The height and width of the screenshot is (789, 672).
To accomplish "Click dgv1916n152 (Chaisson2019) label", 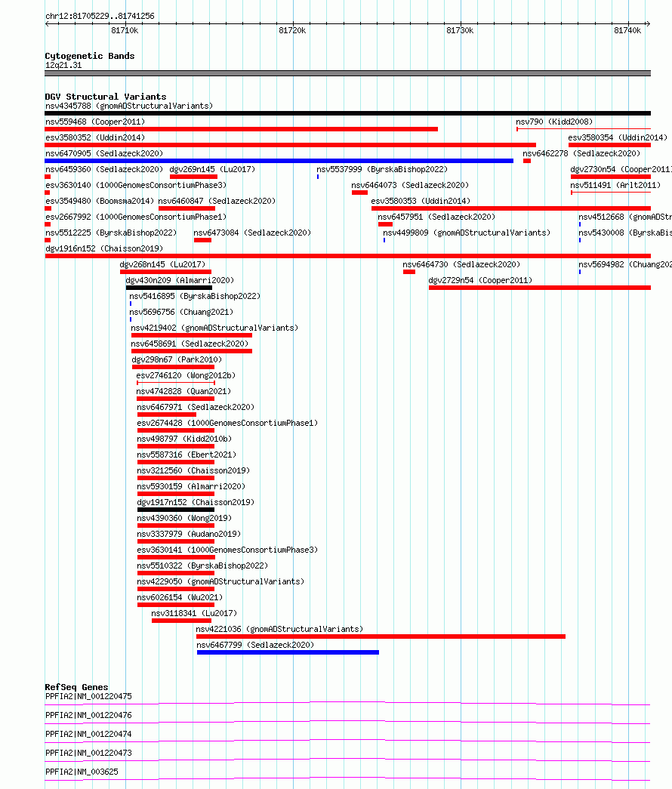I will (104, 248).
